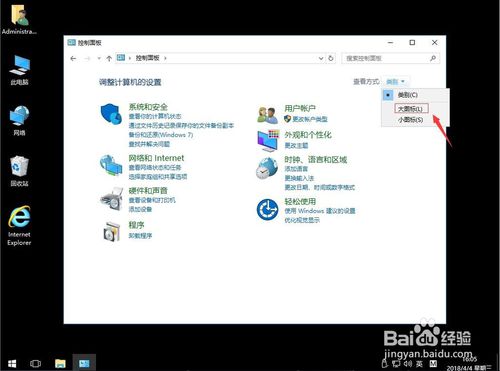This screenshot has height=371, width=500.
Task: Click the 控制面板 breadcrumb item
Action: click(x=147, y=58)
